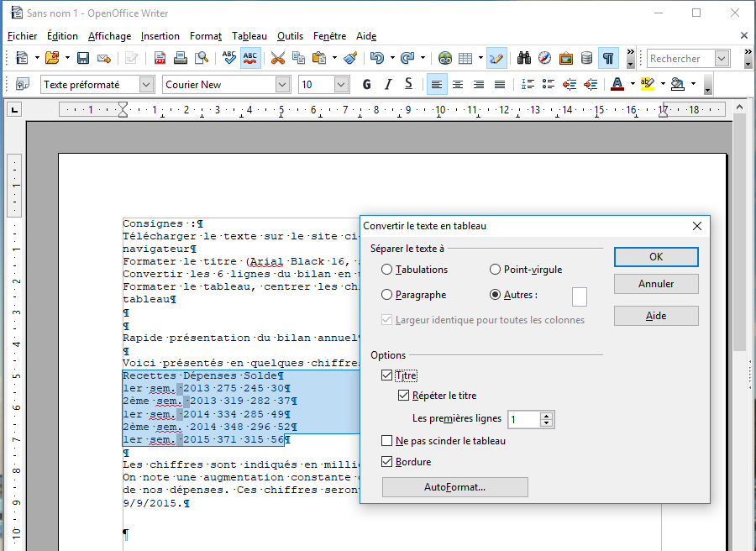This screenshot has width=756, height=551.
Task: Select the Point-virgule radio button
Action: (x=495, y=270)
